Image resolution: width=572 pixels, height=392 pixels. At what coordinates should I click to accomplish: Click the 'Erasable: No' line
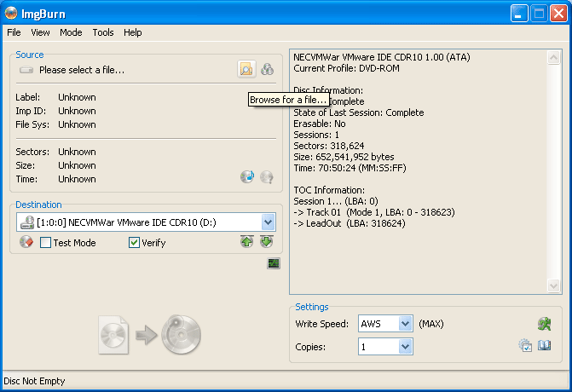[x=319, y=124]
